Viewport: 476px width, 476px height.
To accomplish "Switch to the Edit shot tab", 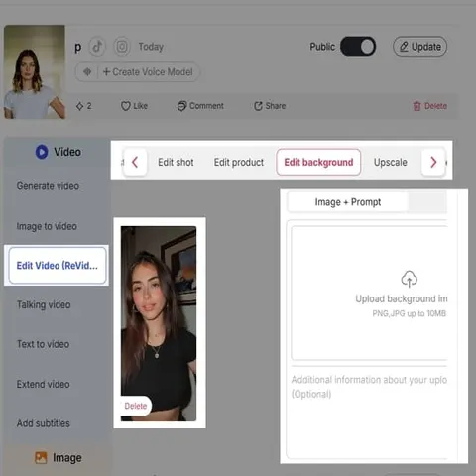I will 176,162.
